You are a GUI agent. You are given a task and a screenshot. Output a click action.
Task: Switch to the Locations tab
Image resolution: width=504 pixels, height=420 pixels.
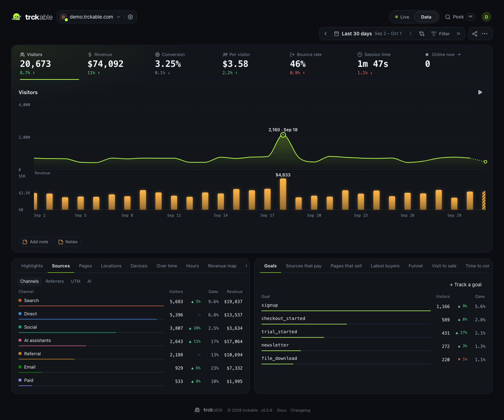pos(111,266)
